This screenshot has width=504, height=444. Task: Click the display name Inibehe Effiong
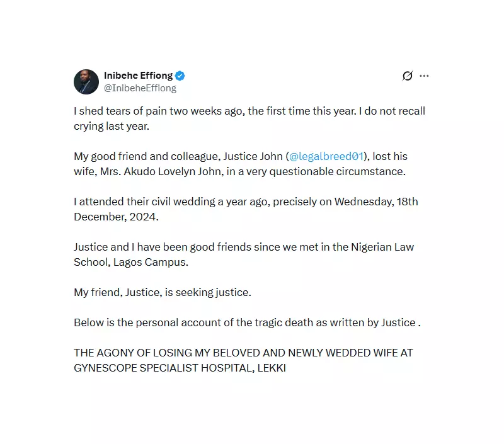pyautogui.click(x=138, y=76)
